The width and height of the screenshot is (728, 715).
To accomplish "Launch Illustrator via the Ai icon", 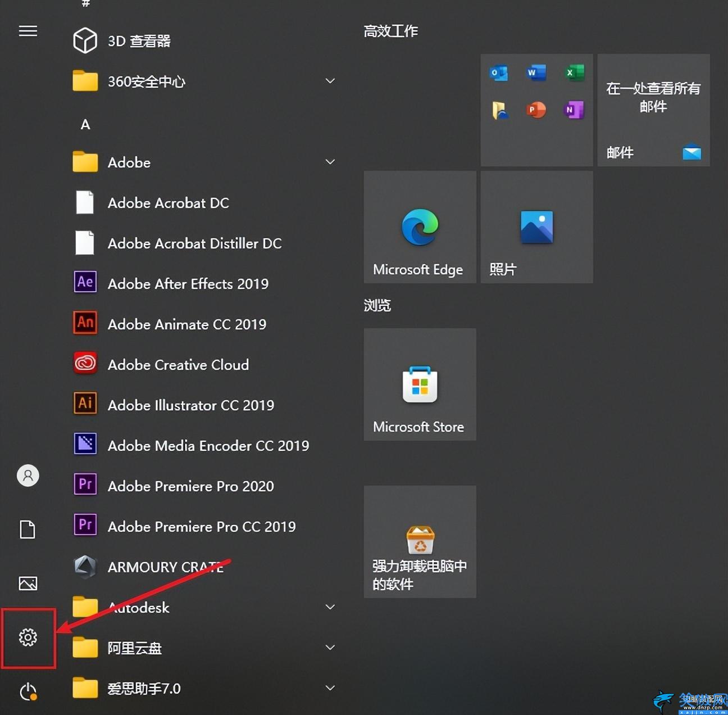I will (x=85, y=404).
